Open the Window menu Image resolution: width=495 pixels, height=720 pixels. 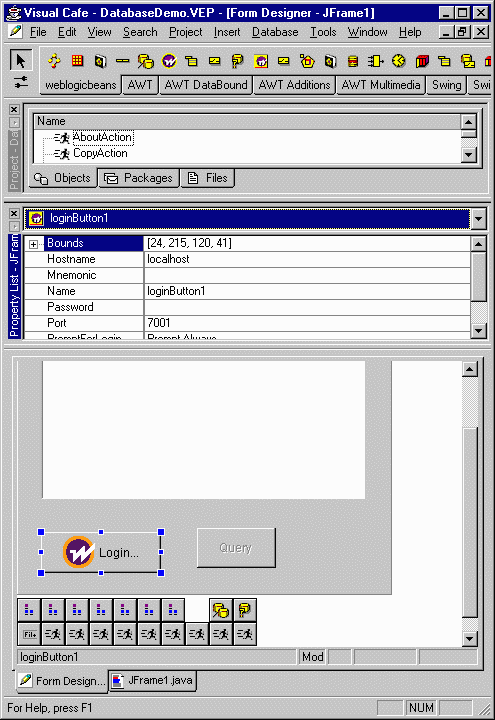click(x=367, y=32)
